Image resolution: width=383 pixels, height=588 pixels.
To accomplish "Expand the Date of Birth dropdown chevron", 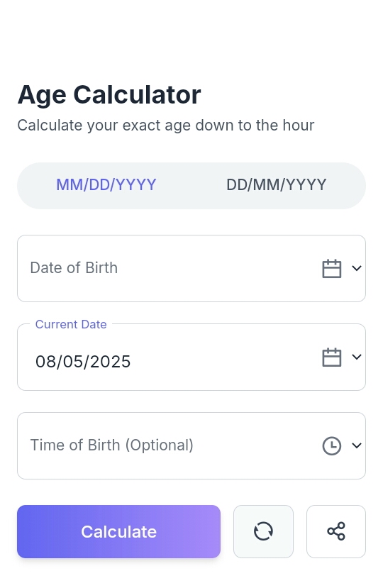I will tap(357, 268).
